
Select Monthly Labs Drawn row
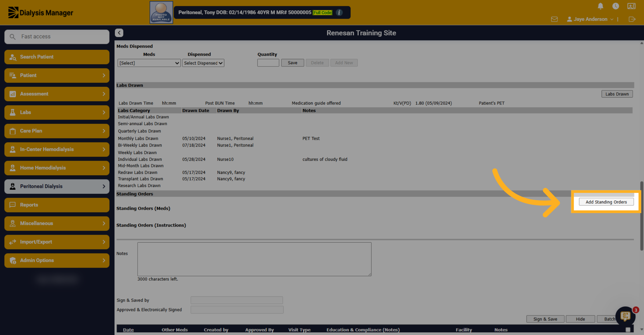pyautogui.click(x=375, y=138)
